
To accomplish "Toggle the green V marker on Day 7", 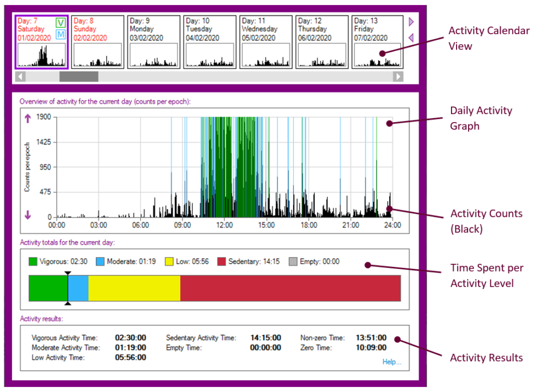I will click(60, 23).
